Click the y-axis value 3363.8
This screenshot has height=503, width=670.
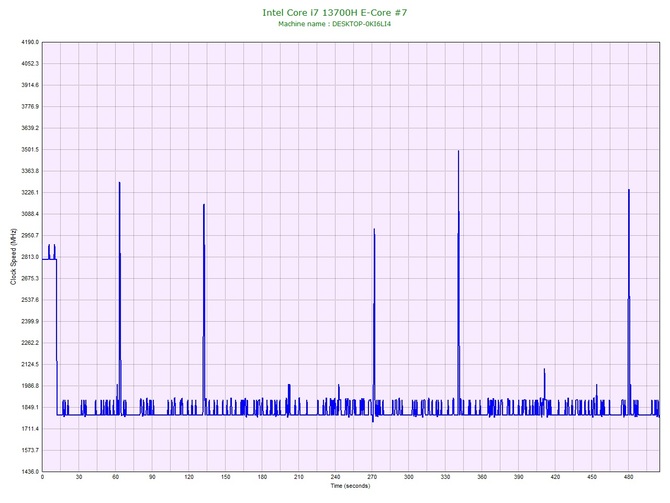click(x=30, y=171)
